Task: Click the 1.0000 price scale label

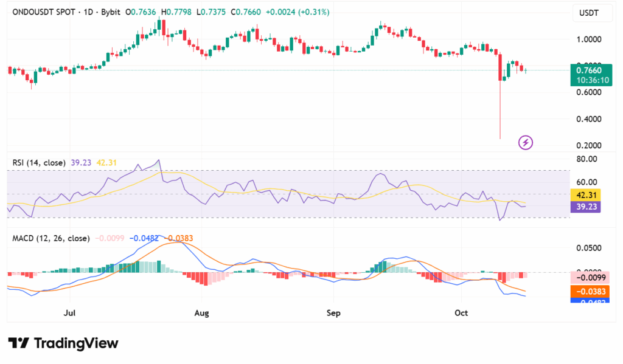Action: tap(589, 39)
